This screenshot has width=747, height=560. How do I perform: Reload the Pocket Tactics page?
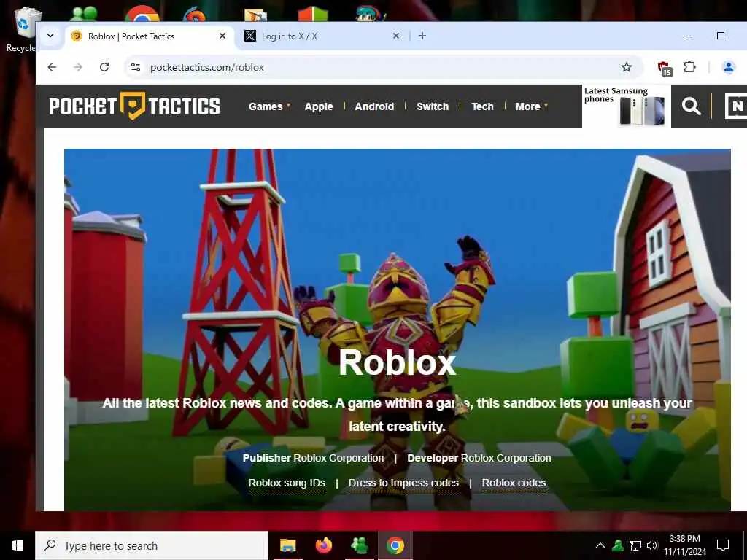[104, 67]
